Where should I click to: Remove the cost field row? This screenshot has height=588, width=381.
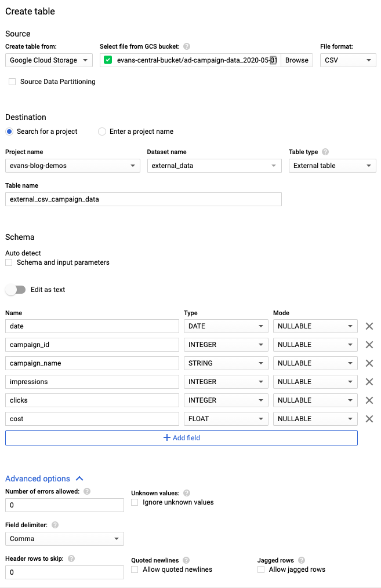[x=369, y=419]
